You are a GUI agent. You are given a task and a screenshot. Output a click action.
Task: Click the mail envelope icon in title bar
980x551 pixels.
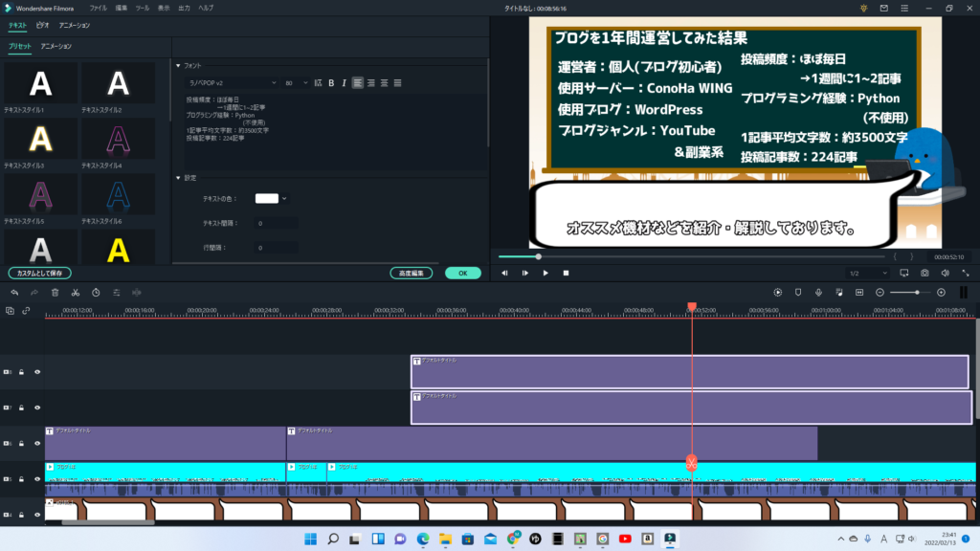click(884, 8)
